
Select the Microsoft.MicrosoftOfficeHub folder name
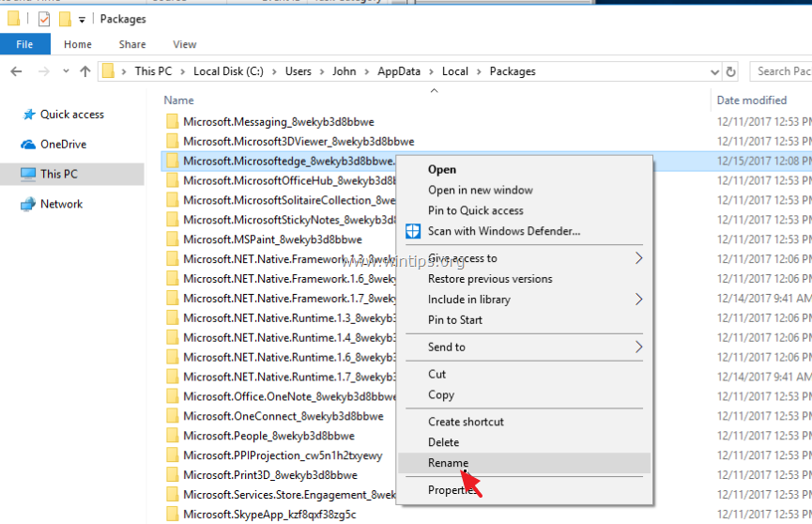tap(289, 180)
